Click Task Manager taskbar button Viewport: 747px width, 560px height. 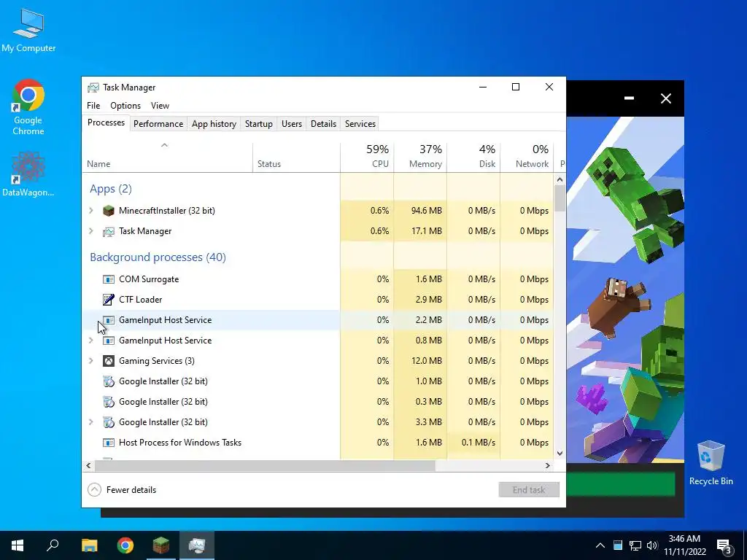197,545
